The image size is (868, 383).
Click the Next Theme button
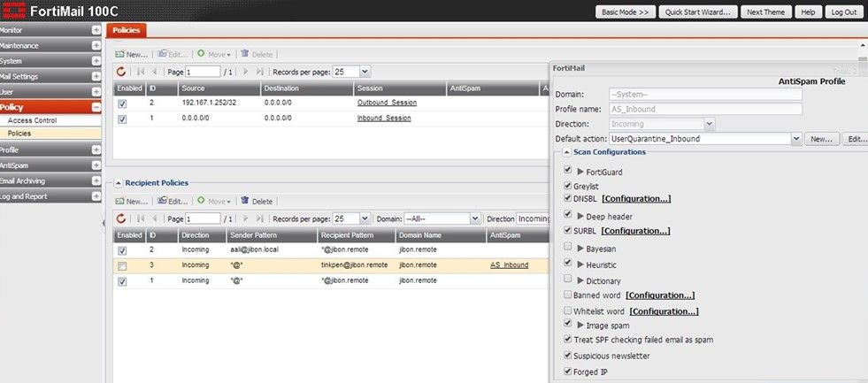766,11
